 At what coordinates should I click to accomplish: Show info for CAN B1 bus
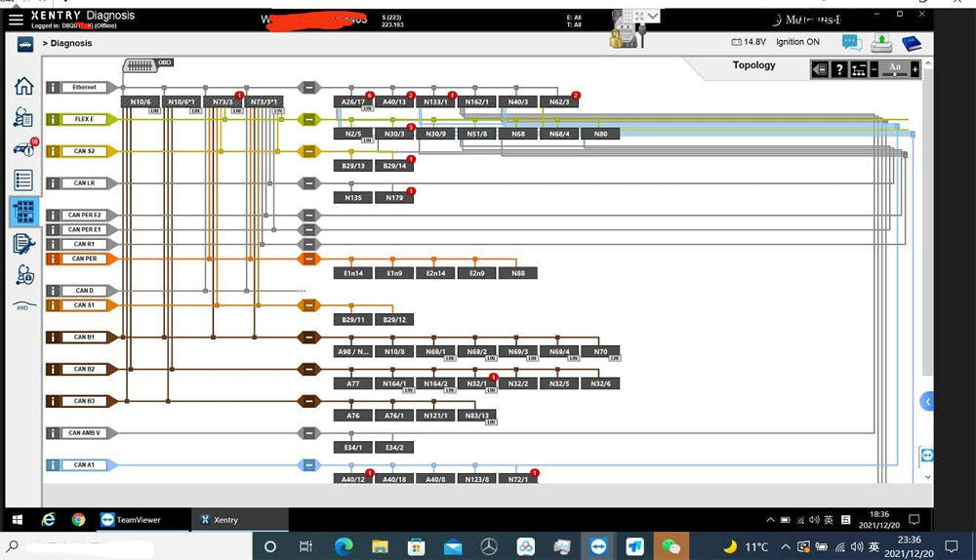pos(53,338)
